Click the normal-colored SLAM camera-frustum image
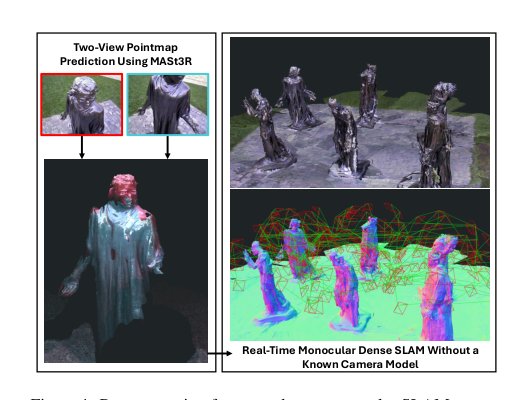The image size is (530, 400). [x=360, y=265]
